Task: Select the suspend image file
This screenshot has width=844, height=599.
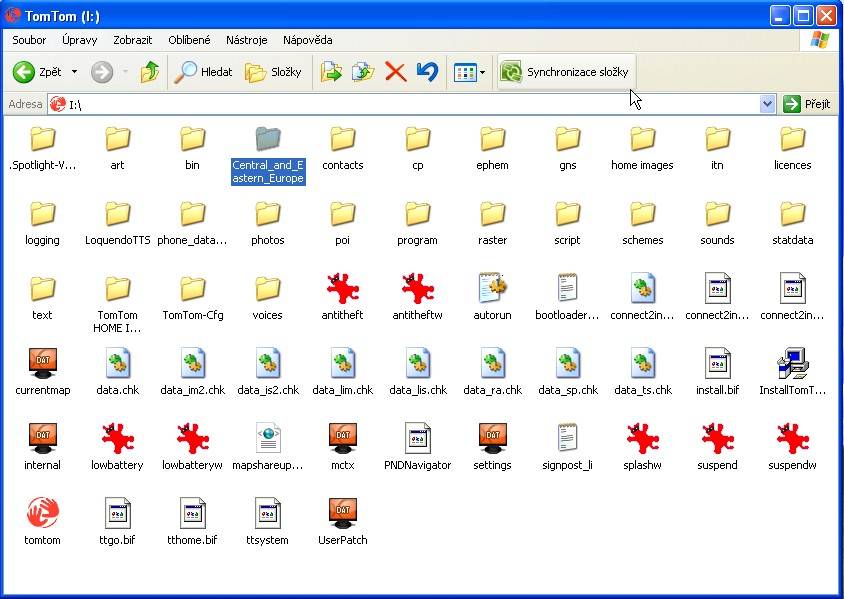Action: click(x=717, y=447)
